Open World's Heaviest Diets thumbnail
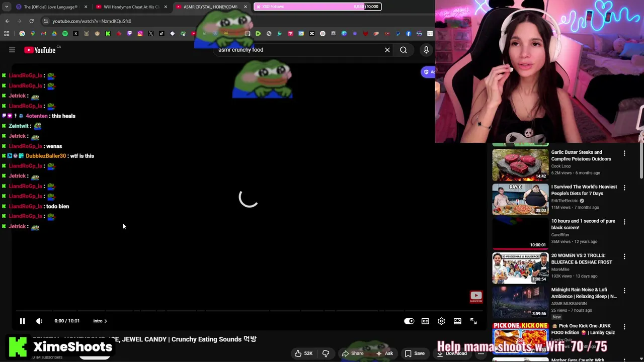The width and height of the screenshot is (644, 362). (x=520, y=199)
